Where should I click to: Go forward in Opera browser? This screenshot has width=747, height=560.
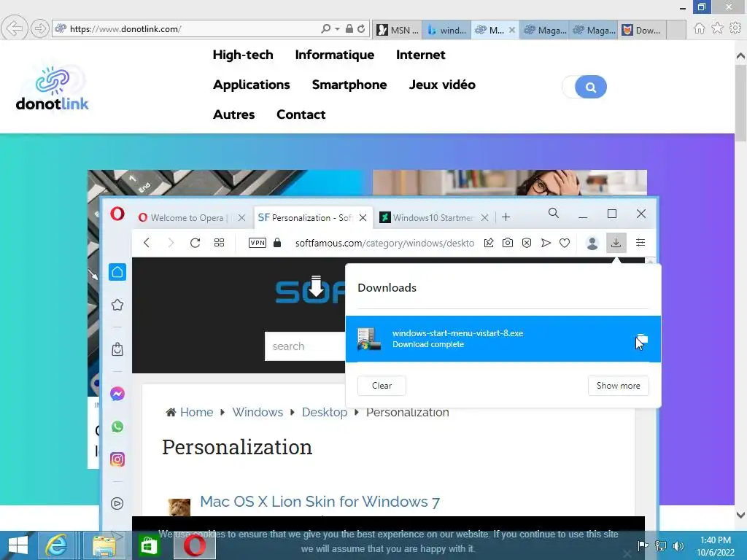pyautogui.click(x=171, y=243)
